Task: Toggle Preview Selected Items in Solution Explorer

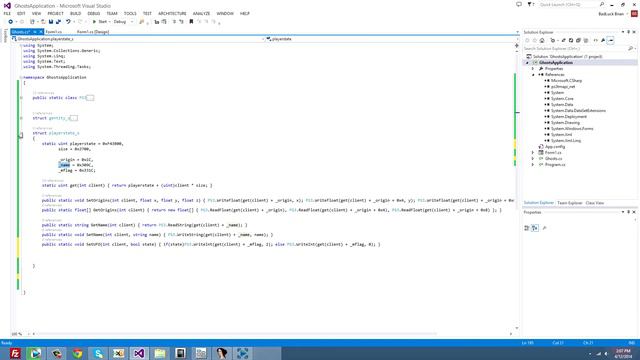Action: tap(611, 40)
